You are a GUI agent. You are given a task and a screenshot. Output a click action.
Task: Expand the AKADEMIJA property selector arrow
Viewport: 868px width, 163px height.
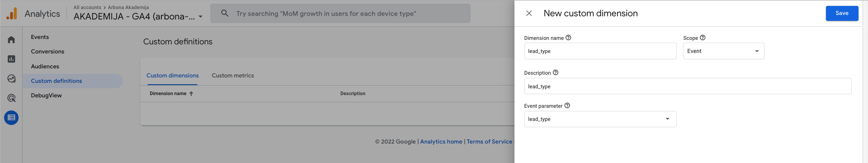(x=201, y=17)
